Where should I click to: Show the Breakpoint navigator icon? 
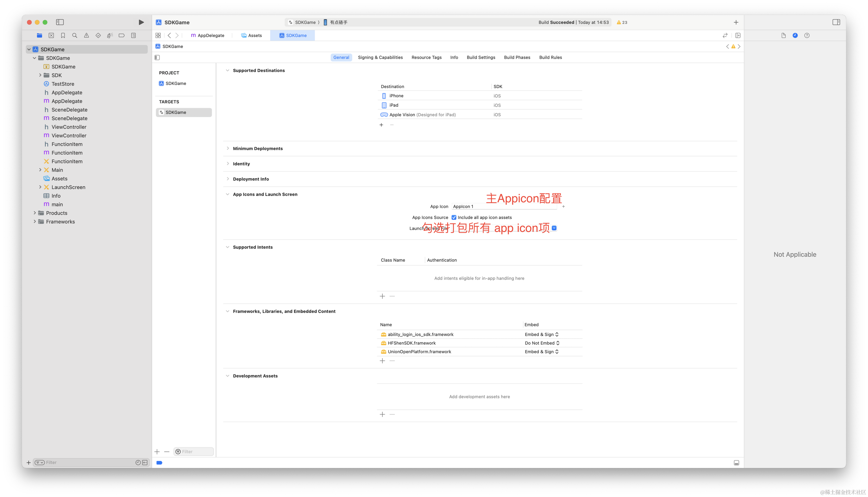coord(122,36)
